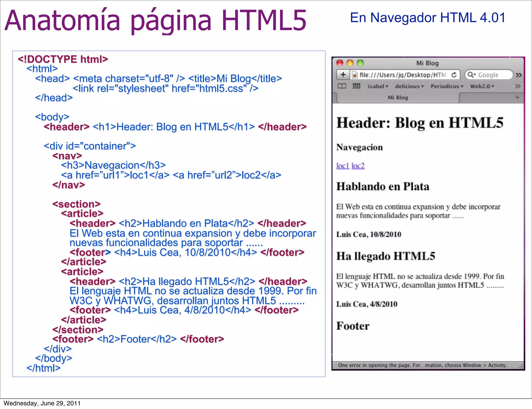The image size is (532, 409).
Task: Click the <h3>Navegacion</h3> code line
Action: point(113,165)
